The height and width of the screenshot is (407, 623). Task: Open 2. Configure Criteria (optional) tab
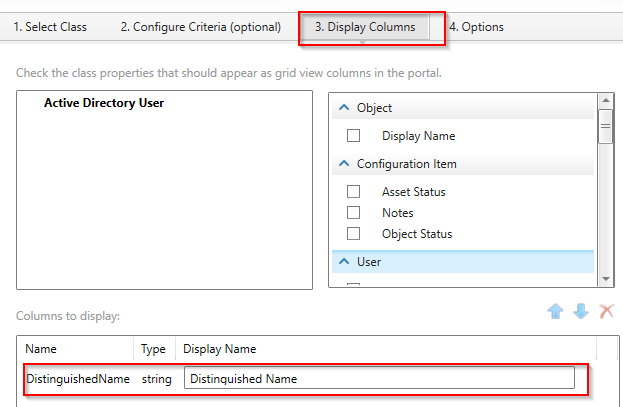pyautogui.click(x=201, y=27)
